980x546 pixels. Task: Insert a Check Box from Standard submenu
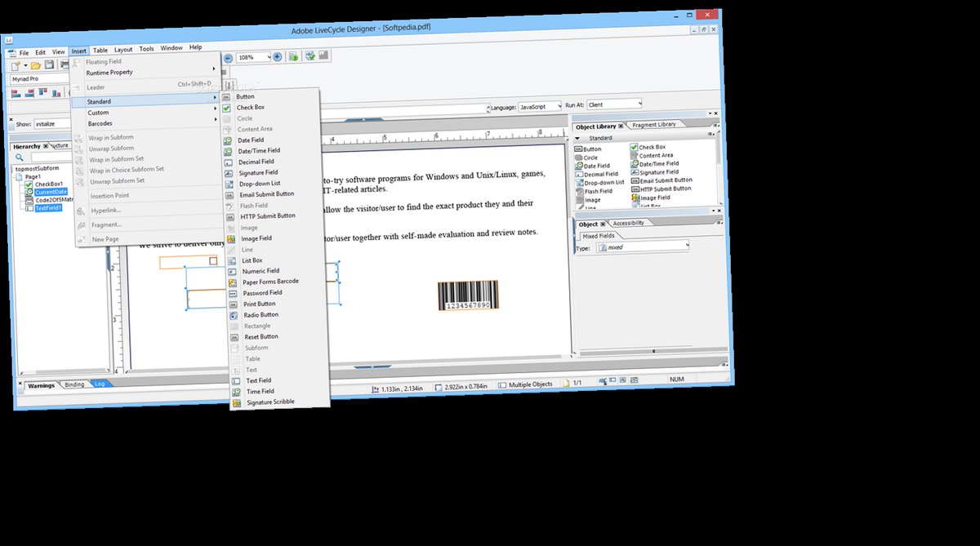(x=250, y=108)
